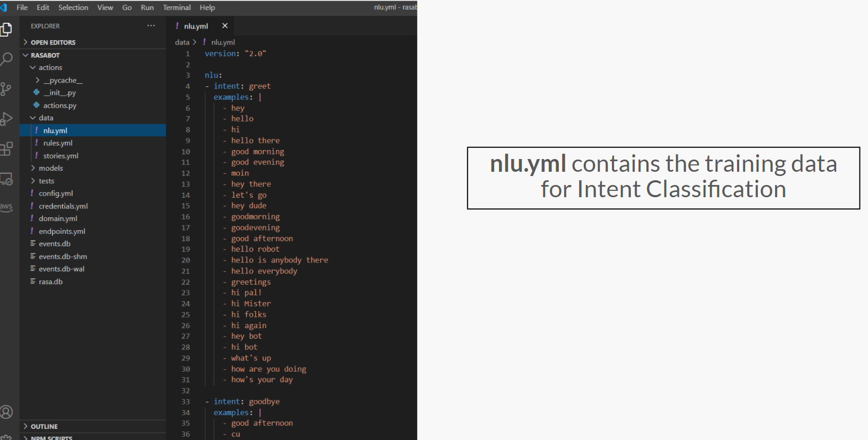Image resolution: width=868 pixels, height=440 pixels.
Task: Click the 'good morning' example line
Action: [x=258, y=152]
